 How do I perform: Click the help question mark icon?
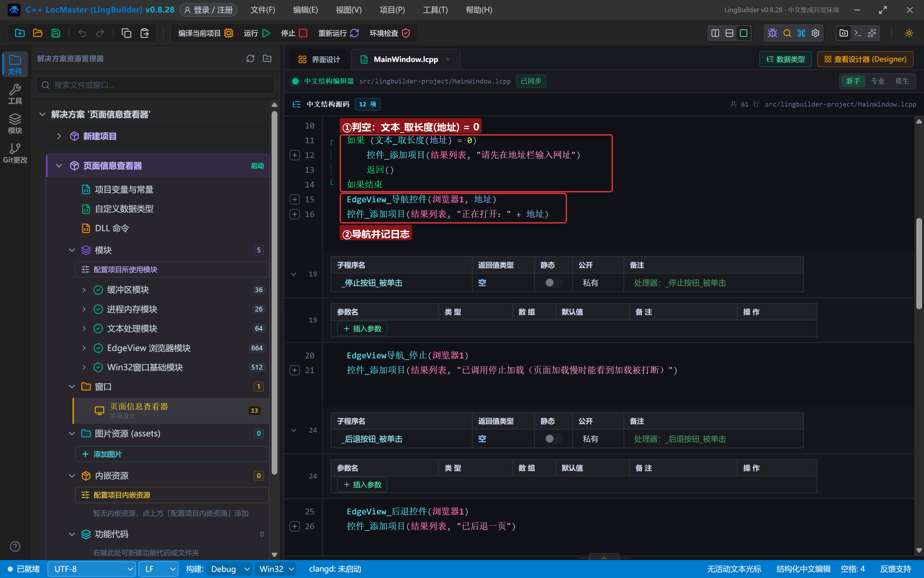[x=15, y=546]
